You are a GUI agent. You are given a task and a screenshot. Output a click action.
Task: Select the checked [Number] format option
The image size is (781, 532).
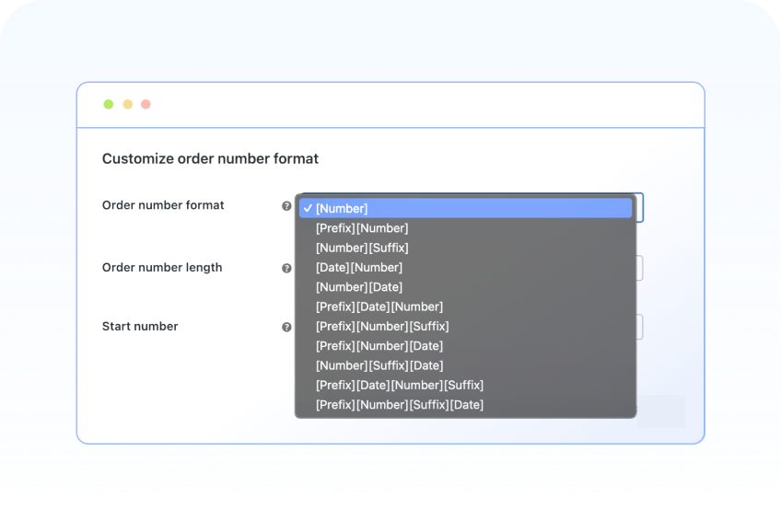coord(465,208)
